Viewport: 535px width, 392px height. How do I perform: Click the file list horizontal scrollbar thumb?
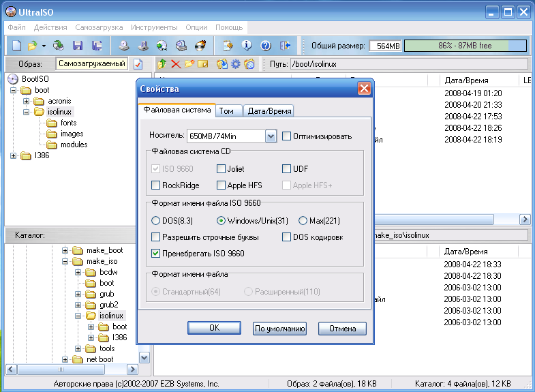[434, 220]
